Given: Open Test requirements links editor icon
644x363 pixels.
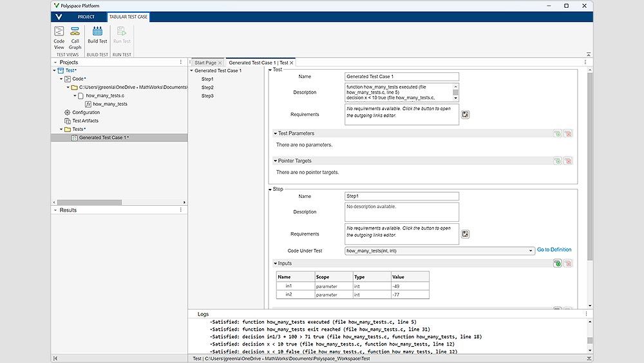Looking at the screenshot, I should click(466, 115).
